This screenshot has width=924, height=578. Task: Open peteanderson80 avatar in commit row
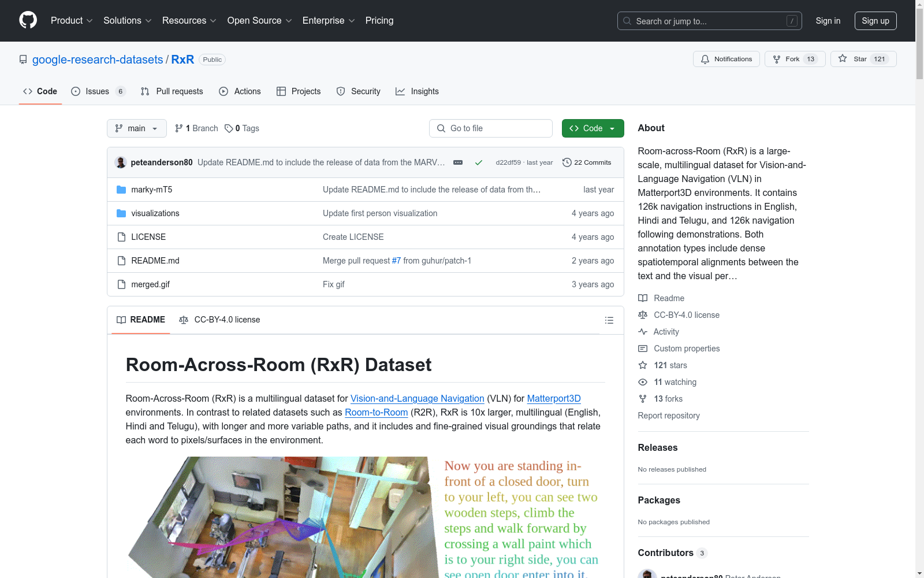(x=121, y=162)
